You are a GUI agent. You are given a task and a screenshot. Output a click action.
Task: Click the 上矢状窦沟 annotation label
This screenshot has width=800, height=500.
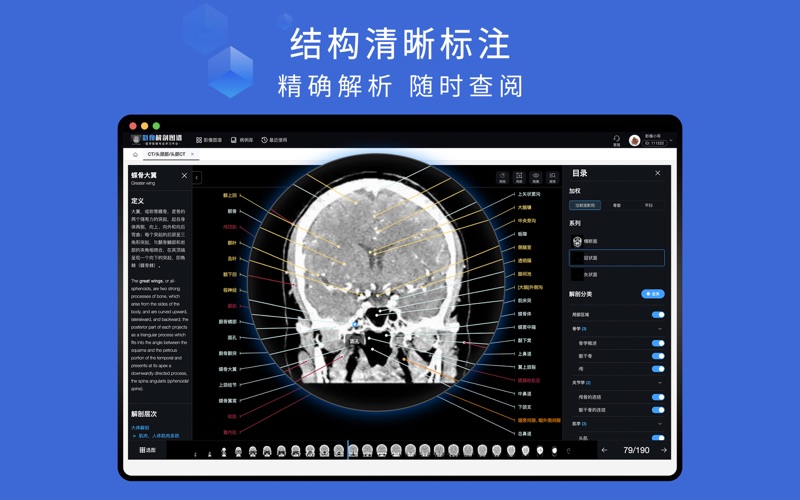[529, 194]
